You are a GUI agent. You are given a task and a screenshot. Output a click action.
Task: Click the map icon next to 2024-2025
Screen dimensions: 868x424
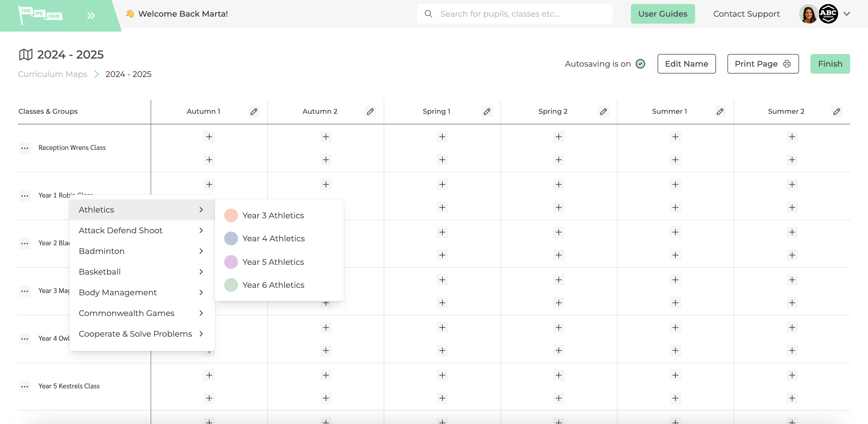pos(26,54)
